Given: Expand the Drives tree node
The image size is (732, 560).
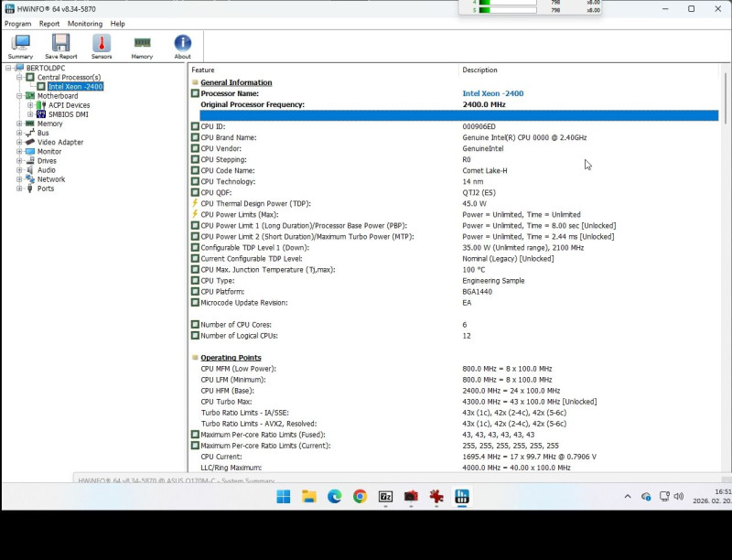Looking at the screenshot, I should [19, 160].
